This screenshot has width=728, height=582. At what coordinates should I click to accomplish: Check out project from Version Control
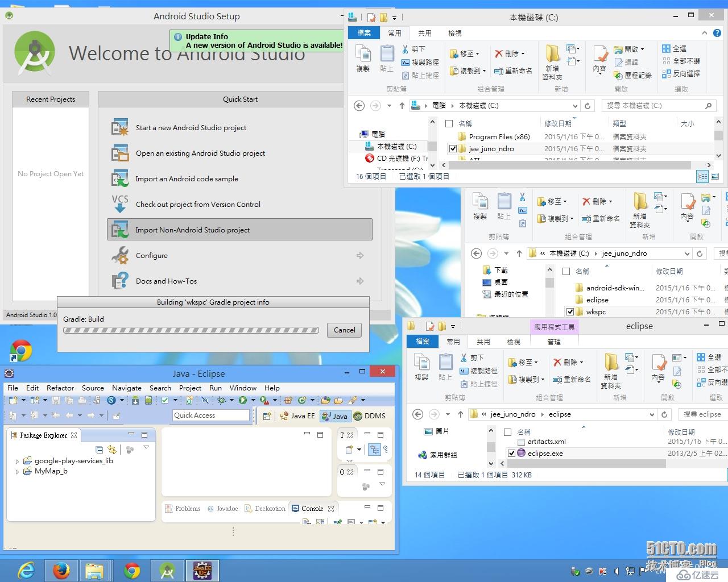tap(239, 205)
